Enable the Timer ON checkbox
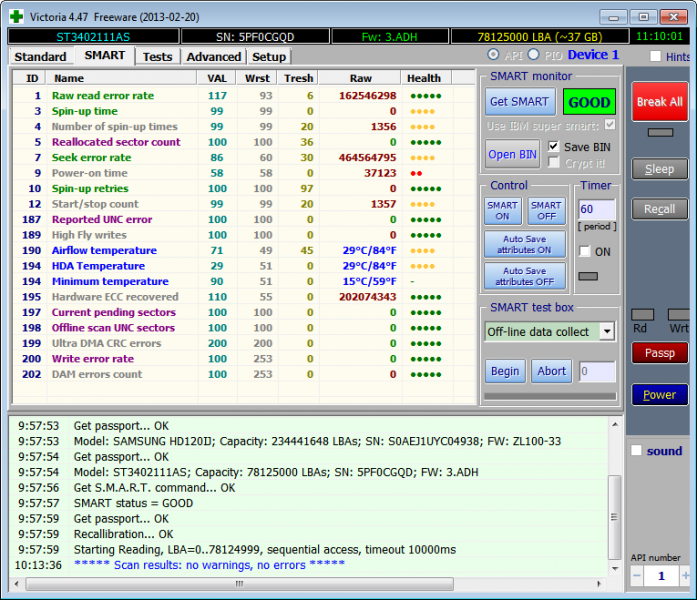 coord(584,252)
